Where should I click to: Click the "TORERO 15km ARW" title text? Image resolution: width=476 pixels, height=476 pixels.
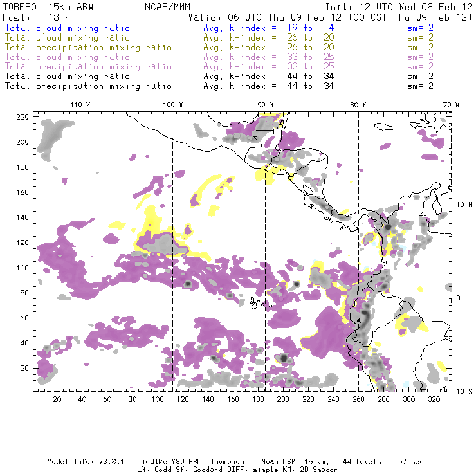coord(48,7)
